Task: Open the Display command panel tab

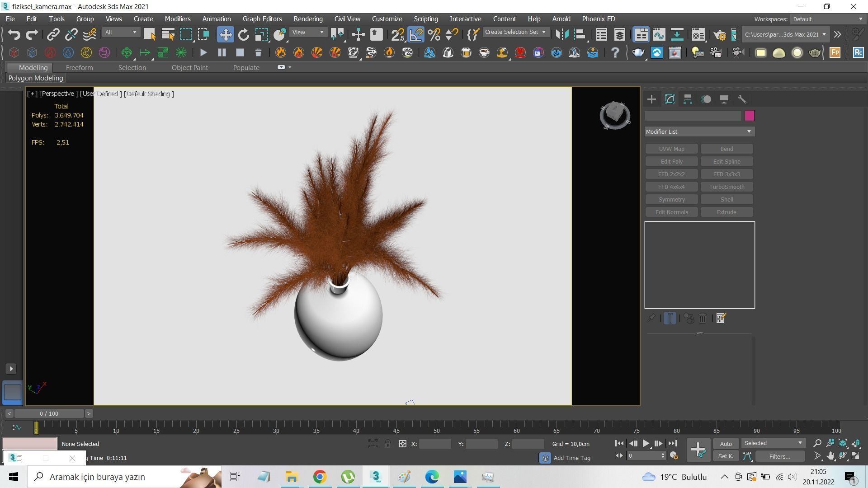Action: (x=724, y=99)
